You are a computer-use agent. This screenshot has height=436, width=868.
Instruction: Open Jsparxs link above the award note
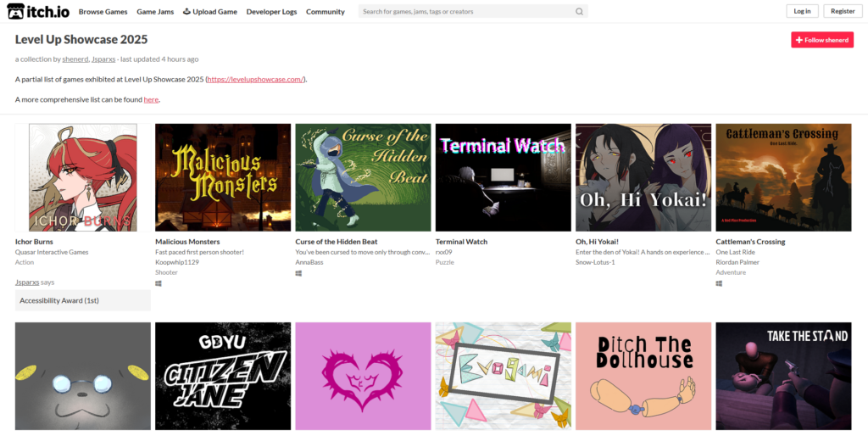[x=27, y=282]
